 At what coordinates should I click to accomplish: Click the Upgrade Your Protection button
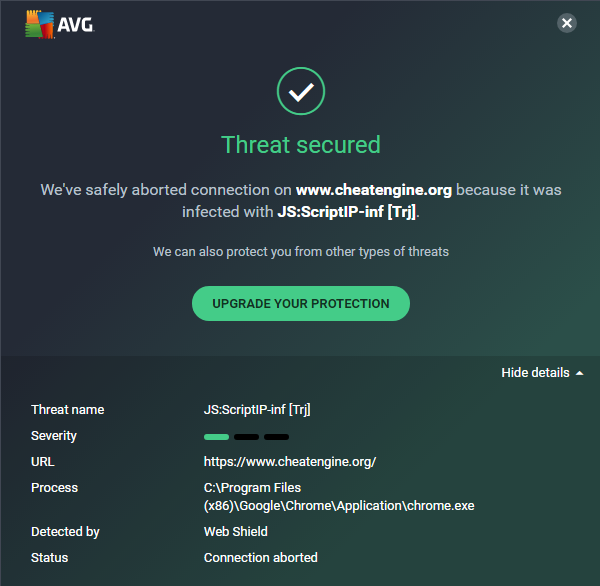[301, 303]
